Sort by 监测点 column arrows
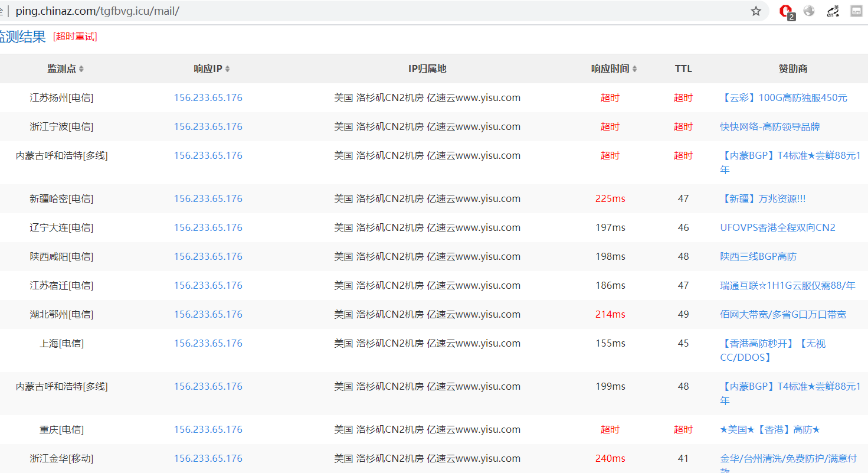The image size is (868, 473). click(81, 69)
